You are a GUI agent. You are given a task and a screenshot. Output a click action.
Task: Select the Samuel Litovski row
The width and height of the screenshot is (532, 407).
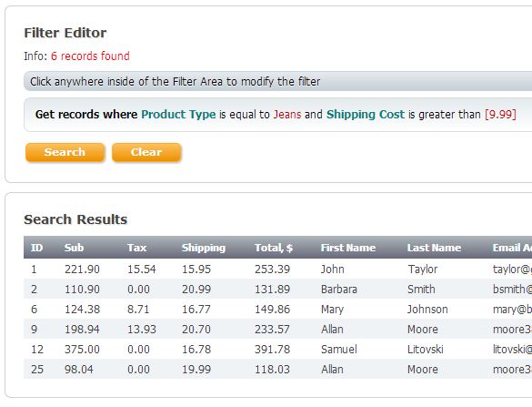pos(278,350)
